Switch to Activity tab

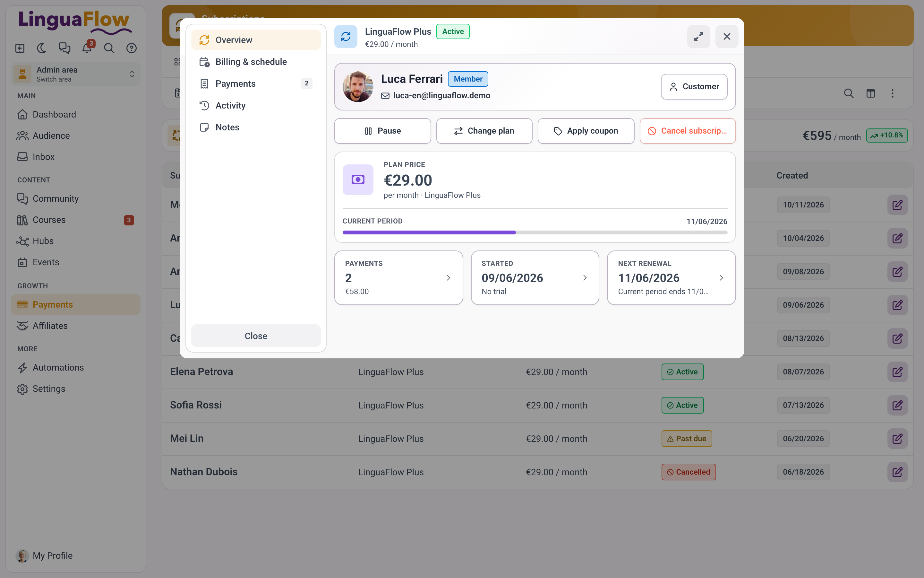(256, 106)
